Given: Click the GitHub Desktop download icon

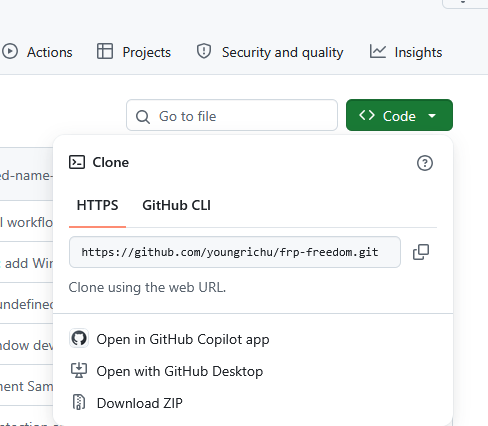Looking at the screenshot, I should pos(79,370).
